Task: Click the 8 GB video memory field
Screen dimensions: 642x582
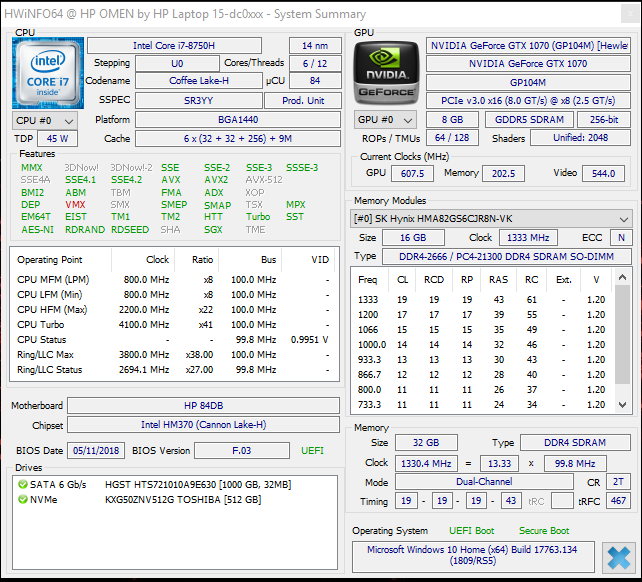Action: pyautogui.click(x=452, y=120)
